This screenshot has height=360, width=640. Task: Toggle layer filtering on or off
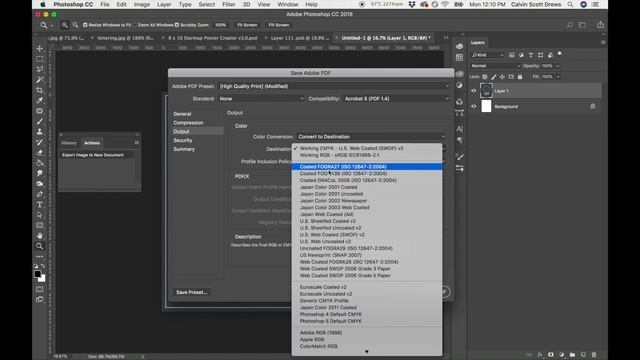[x=560, y=54]
